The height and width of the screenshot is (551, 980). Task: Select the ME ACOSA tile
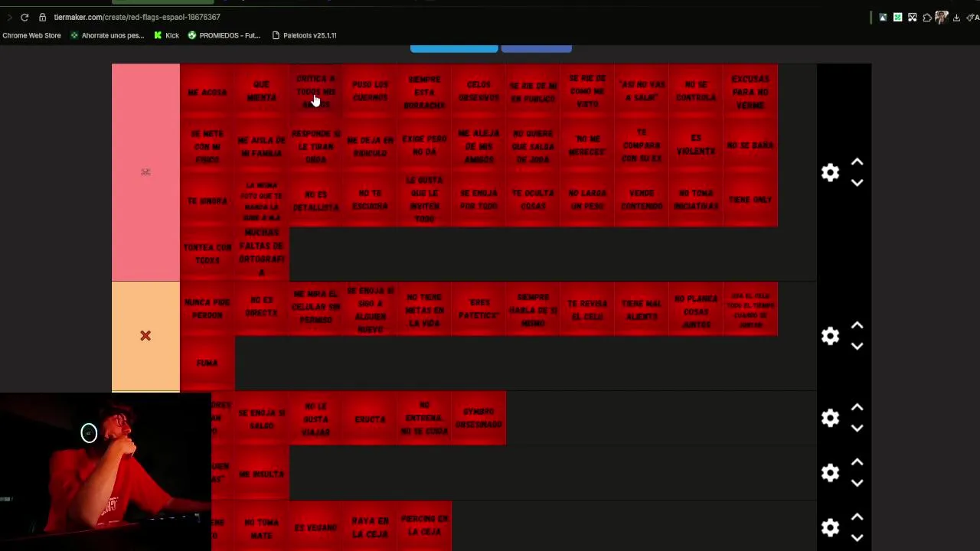207,91
